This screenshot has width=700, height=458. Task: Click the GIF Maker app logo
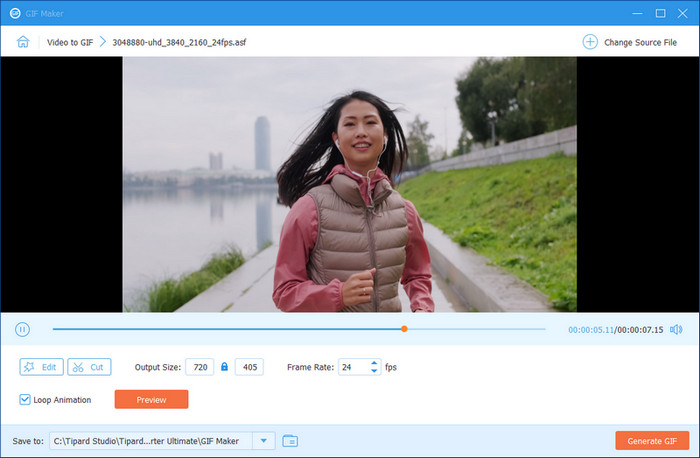click(x=14, y=13)
